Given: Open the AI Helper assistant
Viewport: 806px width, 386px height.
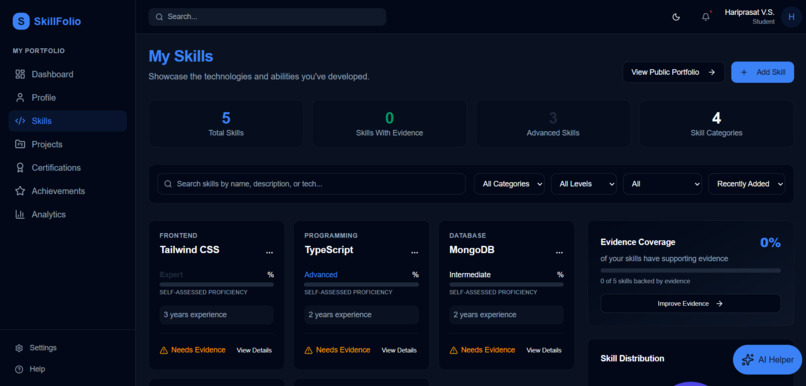Looking at the screenshot, I should click(x=767, y=360).
